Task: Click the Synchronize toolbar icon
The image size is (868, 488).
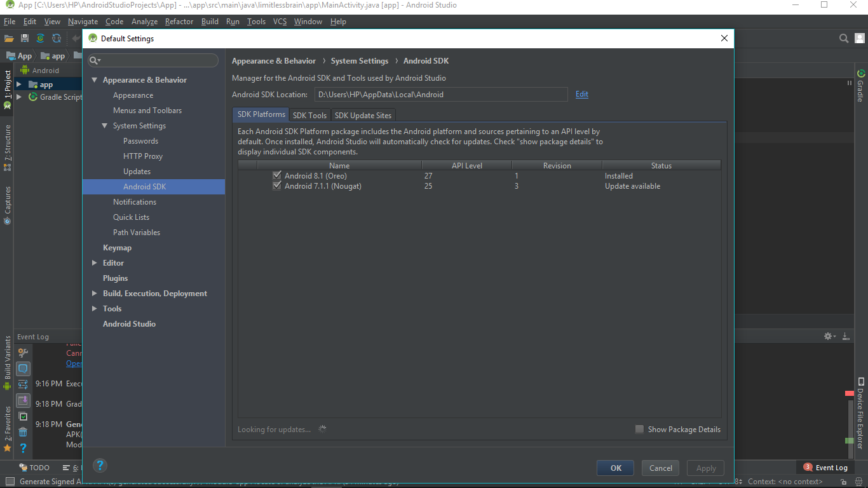Action: click(57, 38)
